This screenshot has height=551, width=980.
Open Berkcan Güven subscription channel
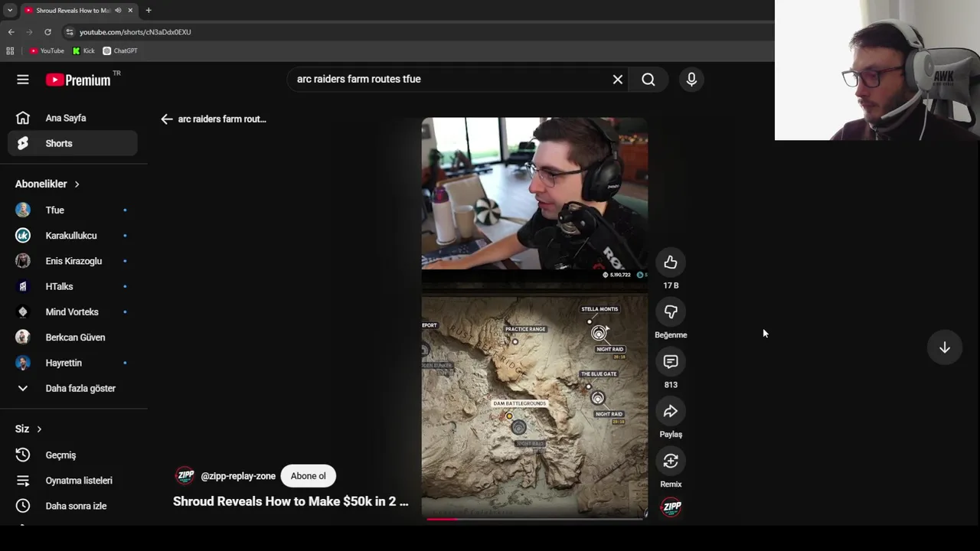pos(73,337)
